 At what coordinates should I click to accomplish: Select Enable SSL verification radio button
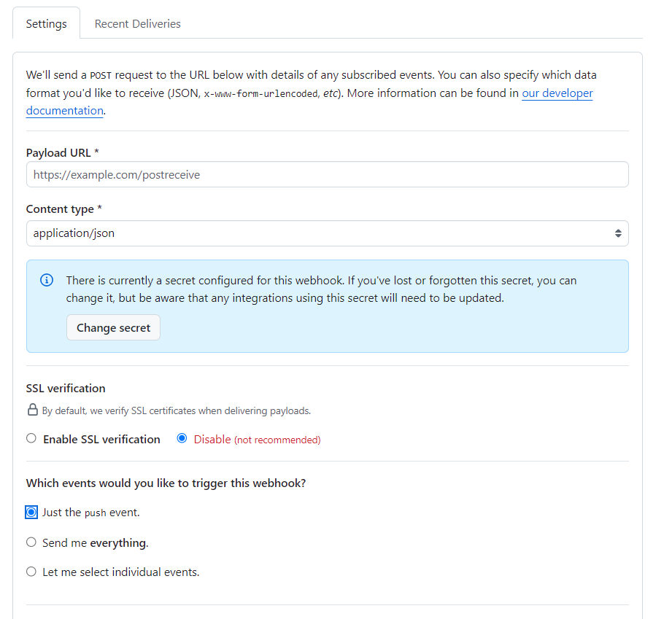[x=31, y=438]
